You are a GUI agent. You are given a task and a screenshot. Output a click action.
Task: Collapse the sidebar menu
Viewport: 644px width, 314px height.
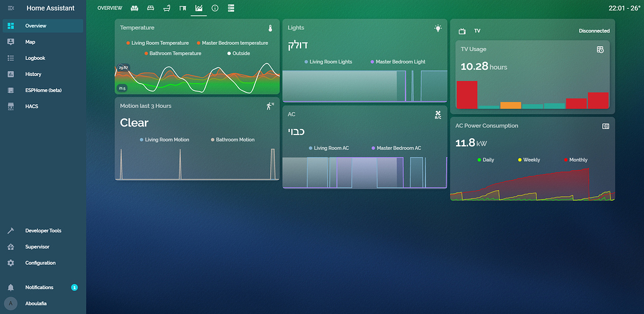click(11, 9)
